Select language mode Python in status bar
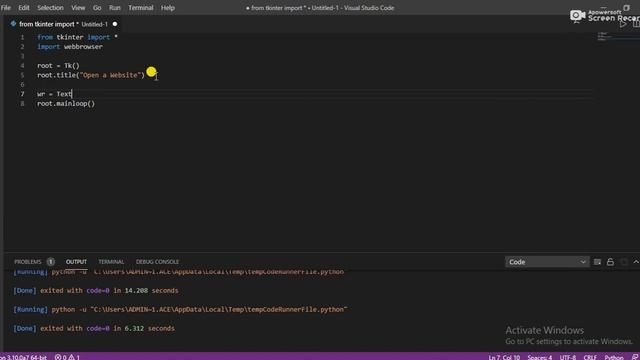Viewport: 640px width, 360px height. (614, 357)
